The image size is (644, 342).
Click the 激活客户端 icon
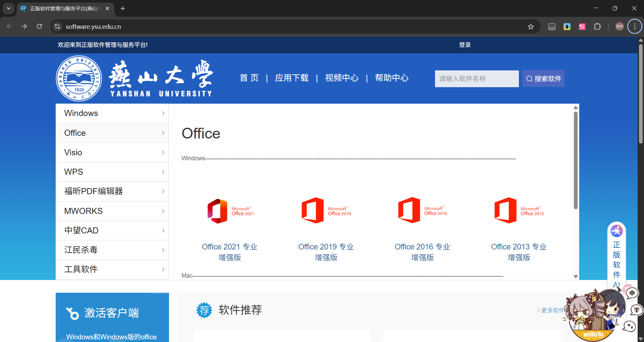click(73, 313)
